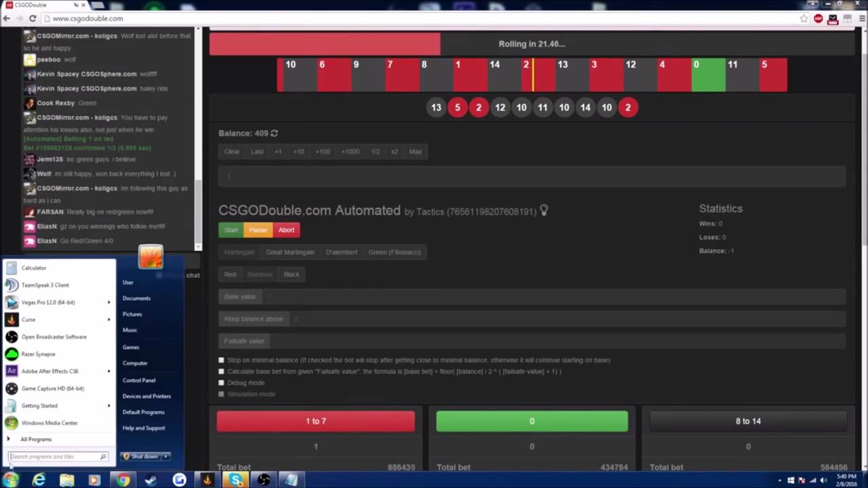
Task: Open Help and Support
Action: click(x=144, y=428)
